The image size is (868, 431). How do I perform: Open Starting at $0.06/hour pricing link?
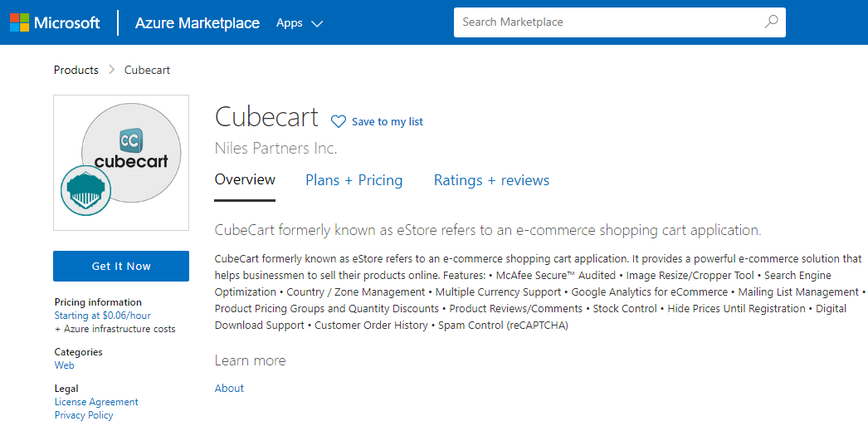[103, 316]
